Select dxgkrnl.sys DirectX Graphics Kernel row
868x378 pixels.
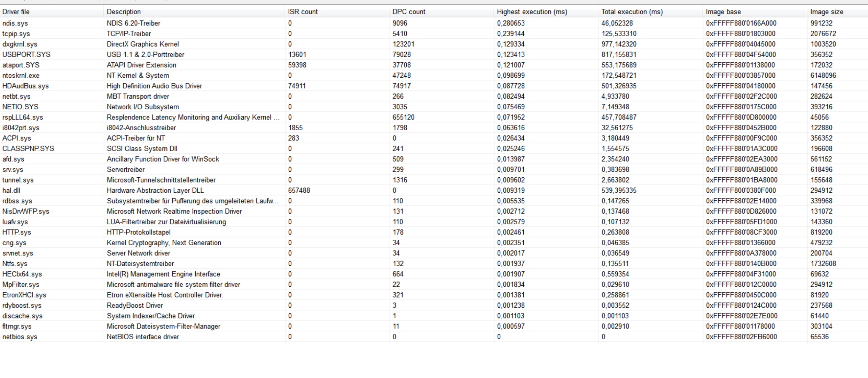coord(20,44)
